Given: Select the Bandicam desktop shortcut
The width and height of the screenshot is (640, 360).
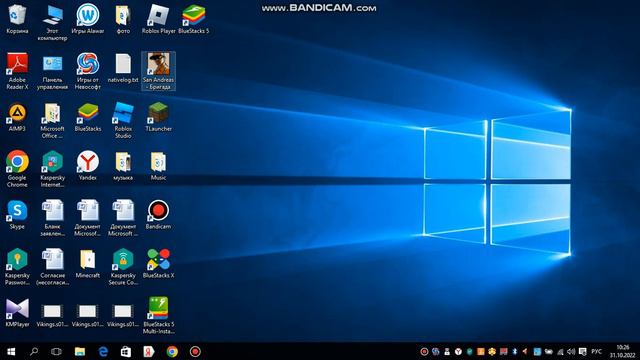Looking at the screenshot, I should [158, 215].
